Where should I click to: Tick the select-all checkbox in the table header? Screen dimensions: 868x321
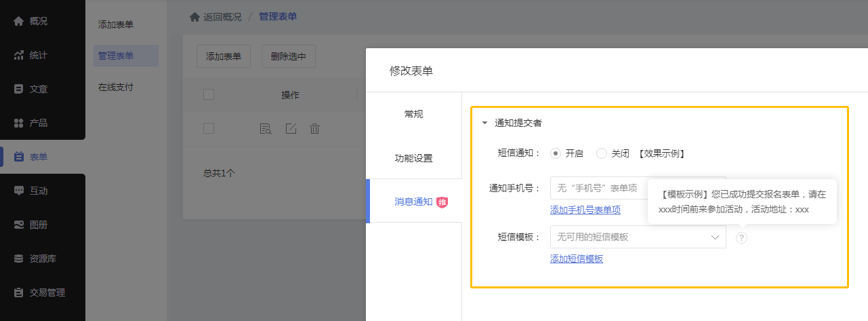[209, 94]
